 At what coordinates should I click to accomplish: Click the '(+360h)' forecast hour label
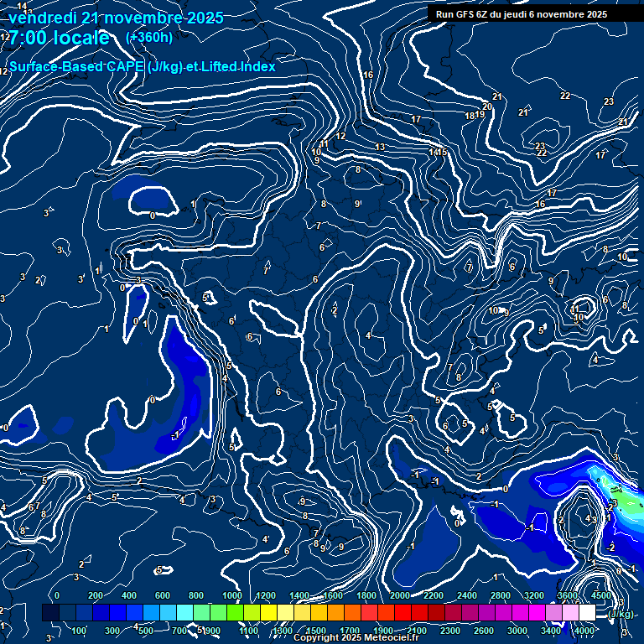pyautogui.click(x=148, y=38)
